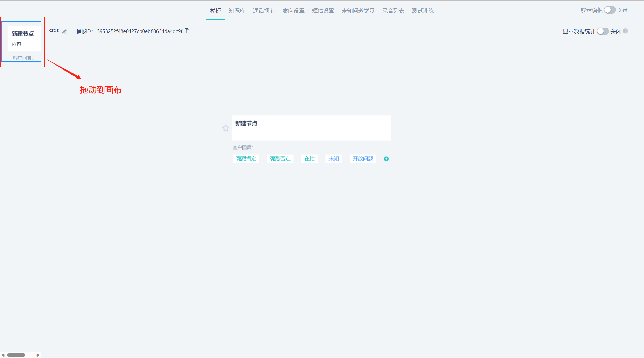Click the right arrow of the sidebar scrollbar
This screenshot has width=644, height=358.
pos(38,355)
